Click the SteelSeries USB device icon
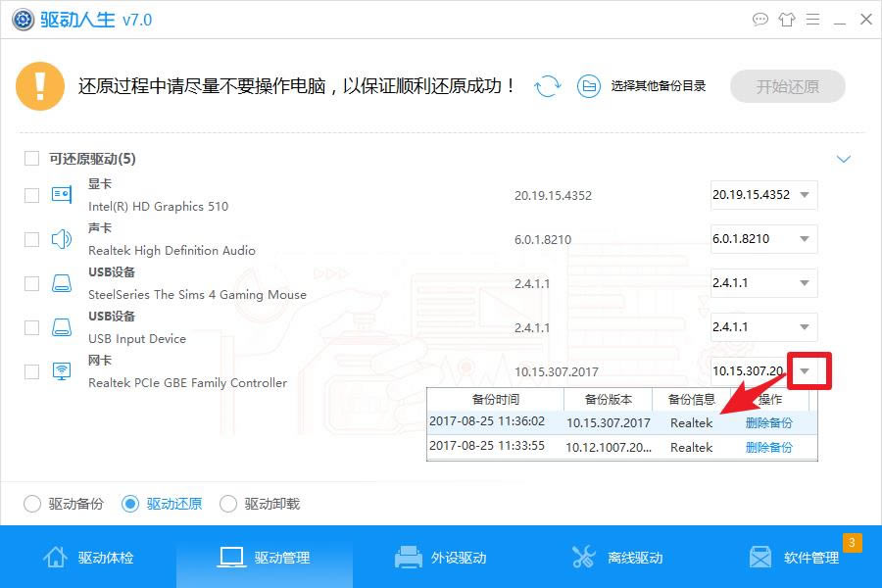The width and height of the screenshot is (882, 588). click(x=62, y=283)
